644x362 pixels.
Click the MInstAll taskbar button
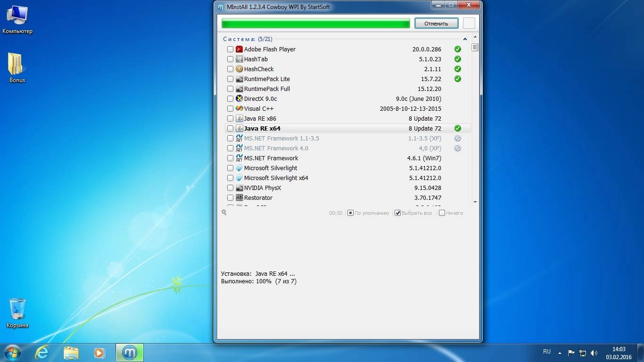129,353
